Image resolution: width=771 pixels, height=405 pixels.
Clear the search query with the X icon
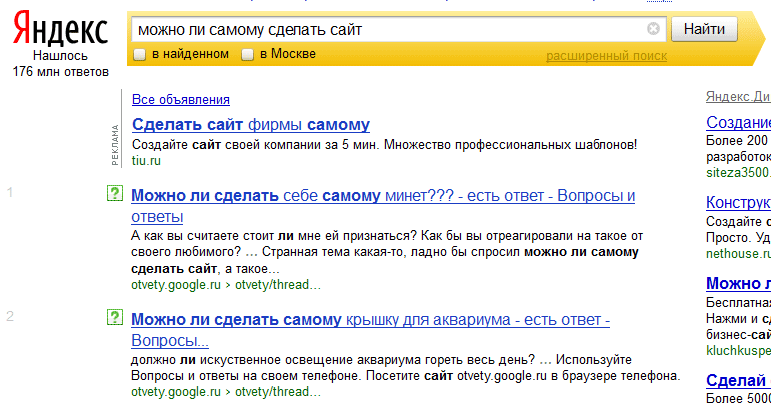coord(653,29)
